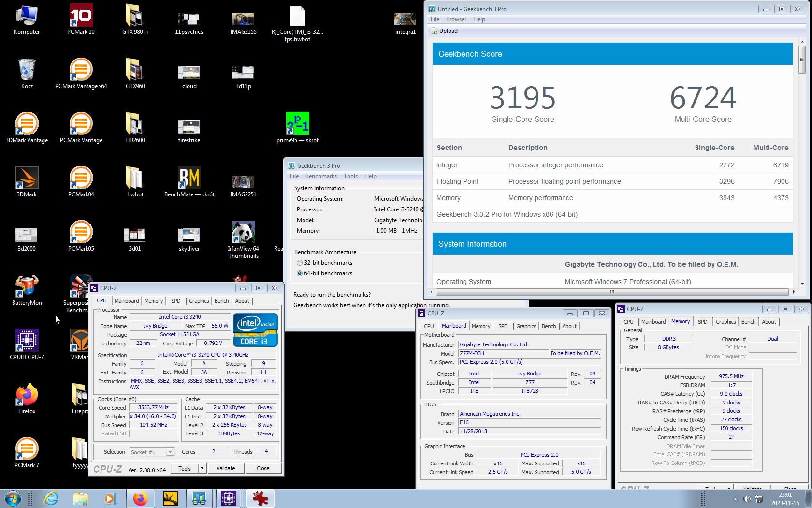This screenshot has height=508, width=812.
Task: Open Windows Explorer from the taskbar
Action: pyautogui.click(x=81, y=498)
